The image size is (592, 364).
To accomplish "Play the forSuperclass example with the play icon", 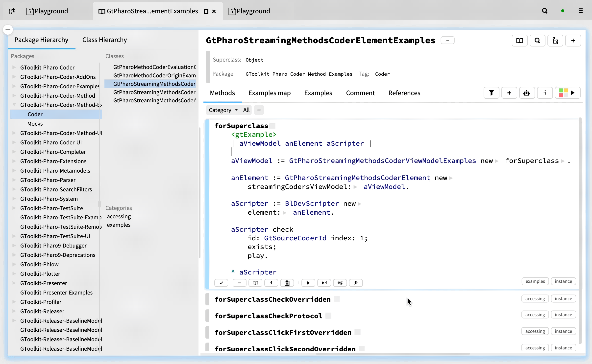I will point(308,283).
